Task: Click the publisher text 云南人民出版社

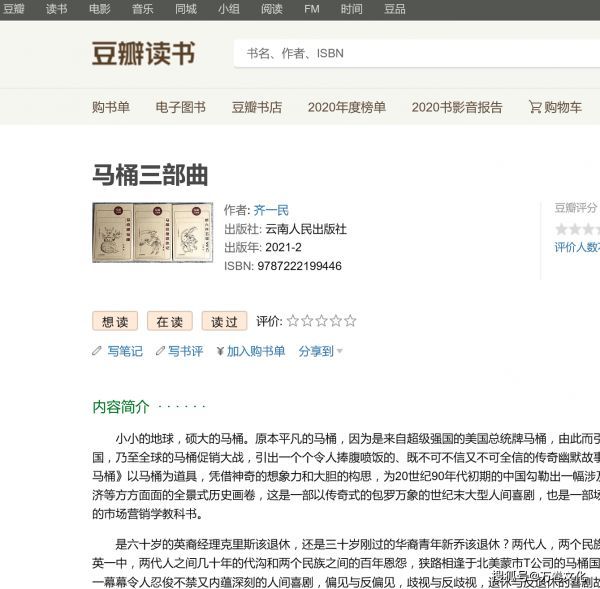Action: coord(306,229)
